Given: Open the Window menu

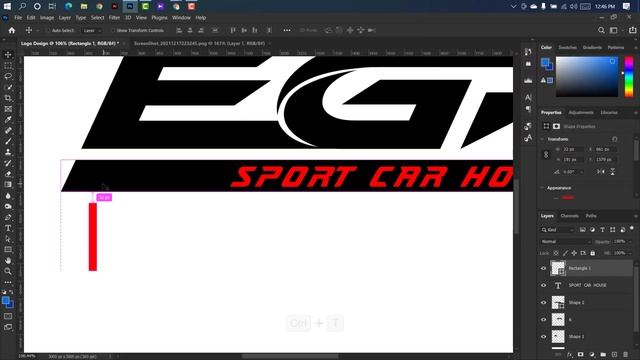Looking at the screenshot, I should coord(181,18).
